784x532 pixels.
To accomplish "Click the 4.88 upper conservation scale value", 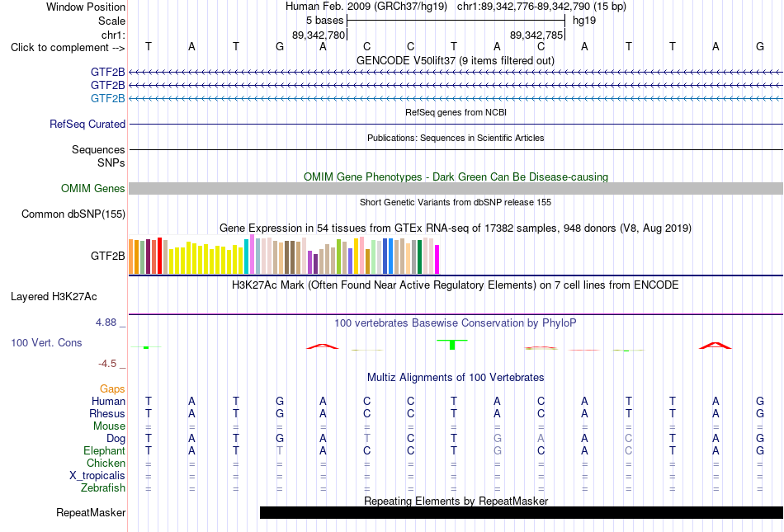I will tap(106, 322).
